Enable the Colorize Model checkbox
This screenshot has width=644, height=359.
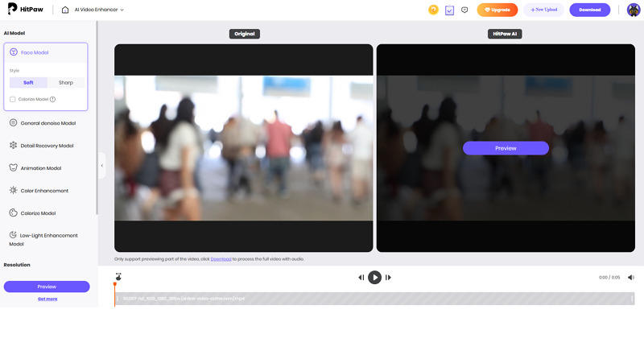(x=13, y=99)
